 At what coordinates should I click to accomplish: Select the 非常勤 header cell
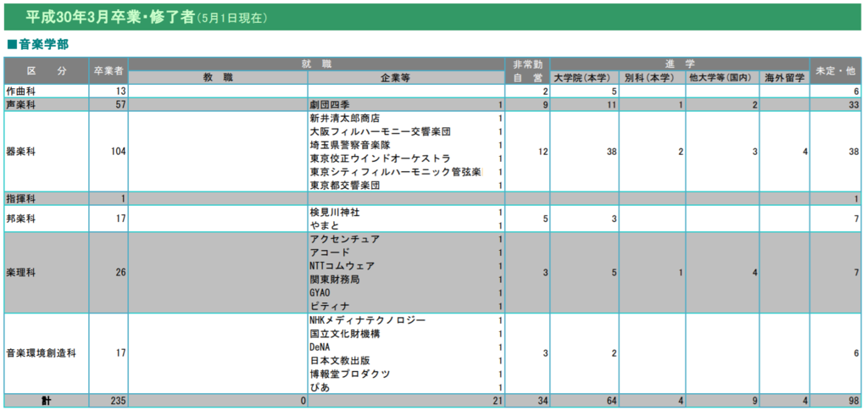pos(527,64)
